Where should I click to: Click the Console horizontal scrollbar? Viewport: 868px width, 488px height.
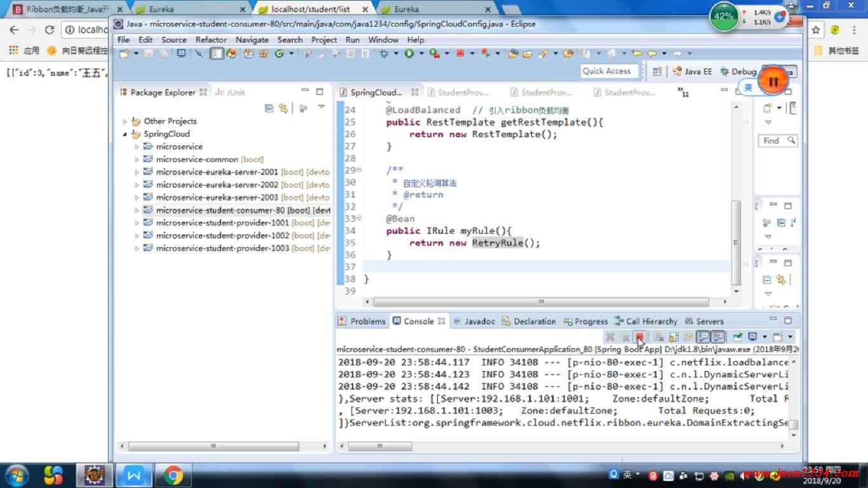381,446
